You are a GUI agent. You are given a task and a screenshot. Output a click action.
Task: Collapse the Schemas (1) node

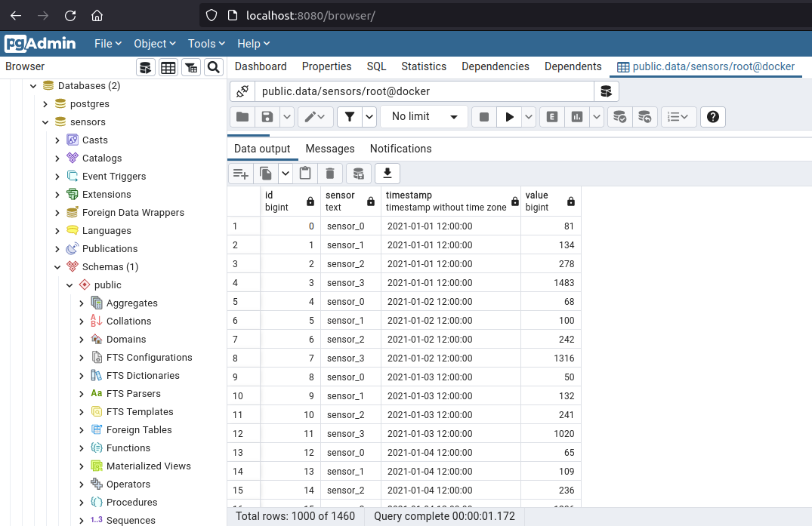(57, 267)
